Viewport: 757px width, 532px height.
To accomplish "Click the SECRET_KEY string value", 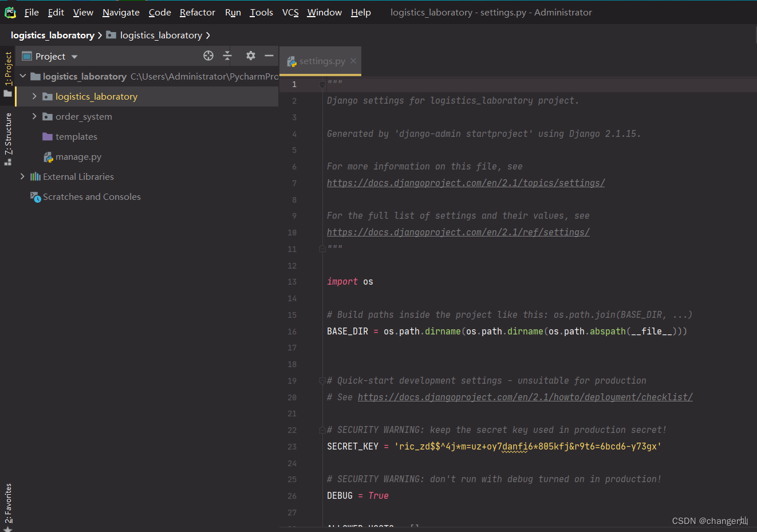I will pos(527,447).
